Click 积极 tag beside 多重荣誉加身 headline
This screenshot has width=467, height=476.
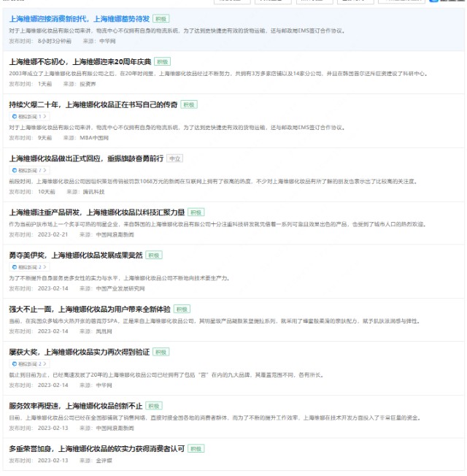point(196,448)
